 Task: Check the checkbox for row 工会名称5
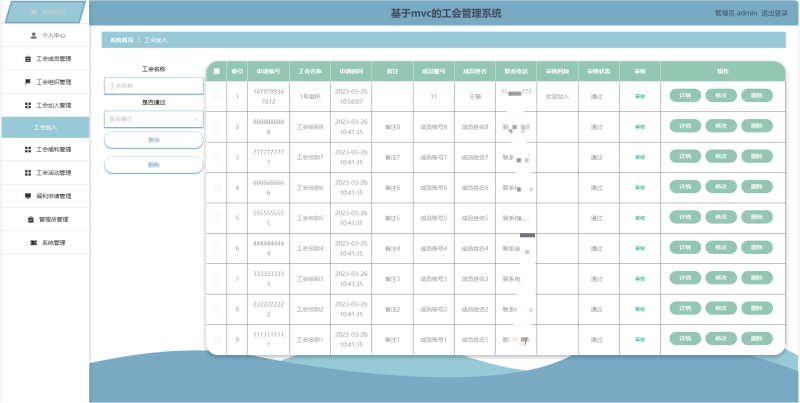[217, 218]
